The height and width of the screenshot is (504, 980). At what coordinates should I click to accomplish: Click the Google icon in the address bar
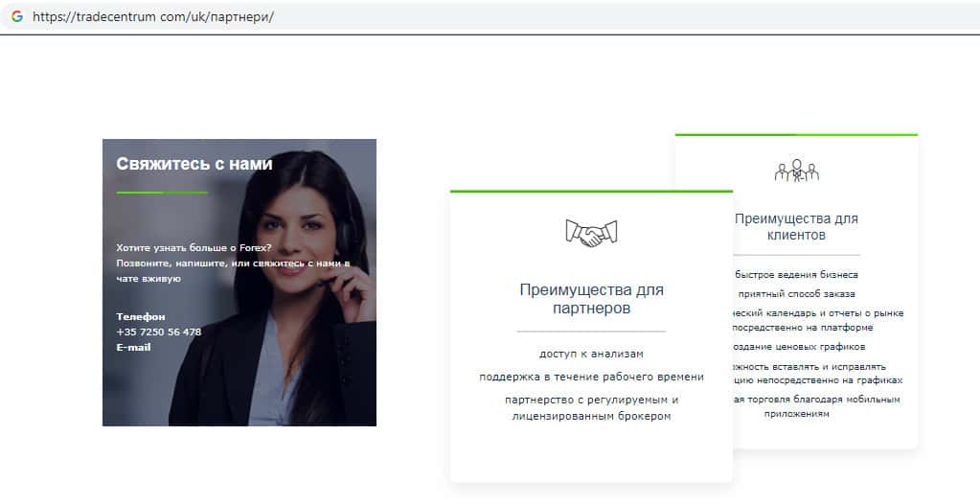coord(17,16)
